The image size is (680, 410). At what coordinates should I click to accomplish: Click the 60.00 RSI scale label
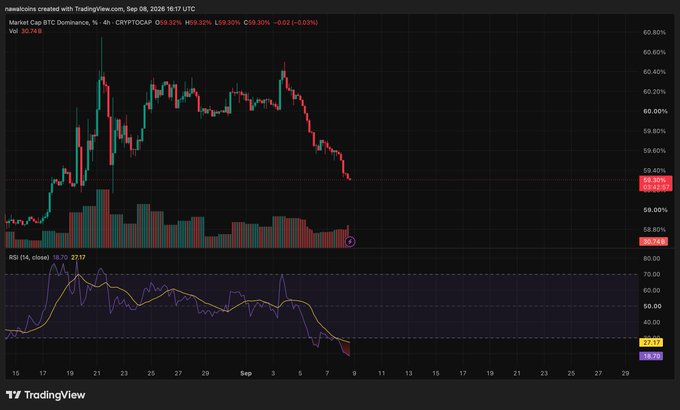click(x=652, y=290)
